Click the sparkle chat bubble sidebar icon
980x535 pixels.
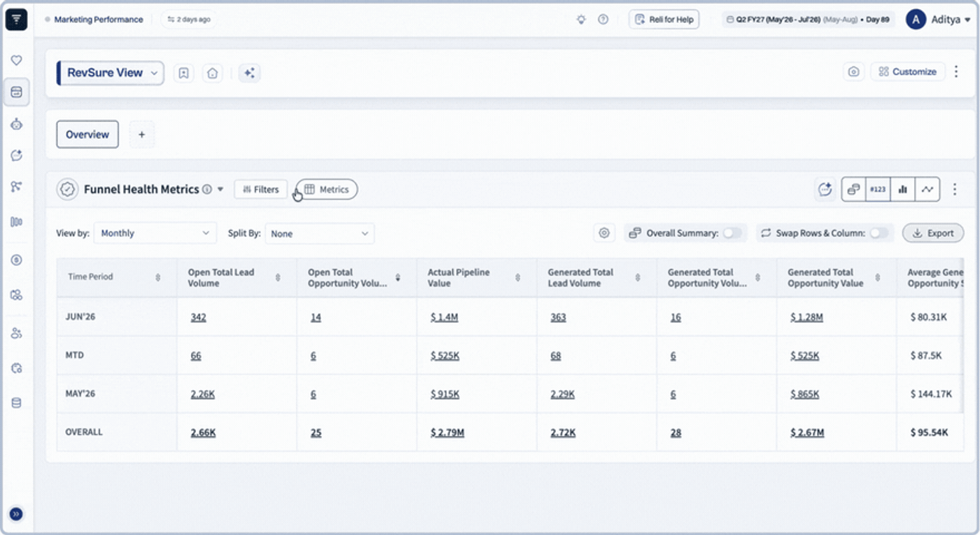point(16,155)
